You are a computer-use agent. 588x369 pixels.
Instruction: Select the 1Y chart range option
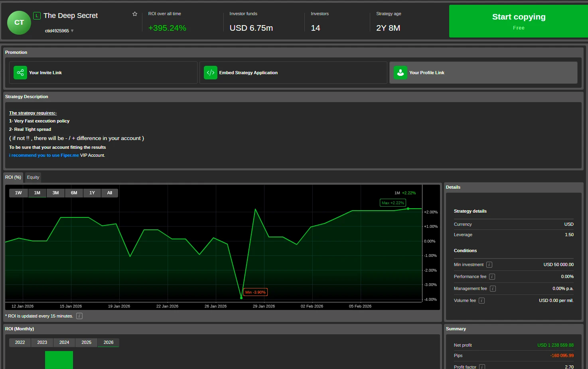pyautogui.click(x=92, y=193)
